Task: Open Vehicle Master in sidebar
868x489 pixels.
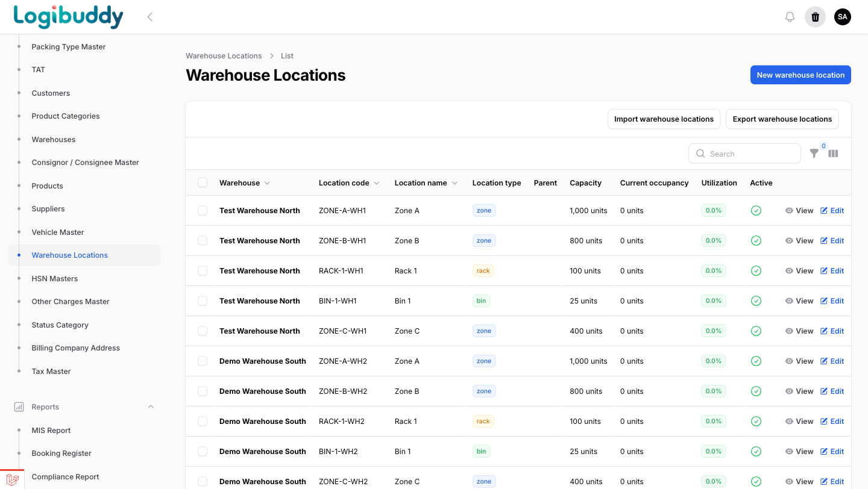Action: (58, 232)
